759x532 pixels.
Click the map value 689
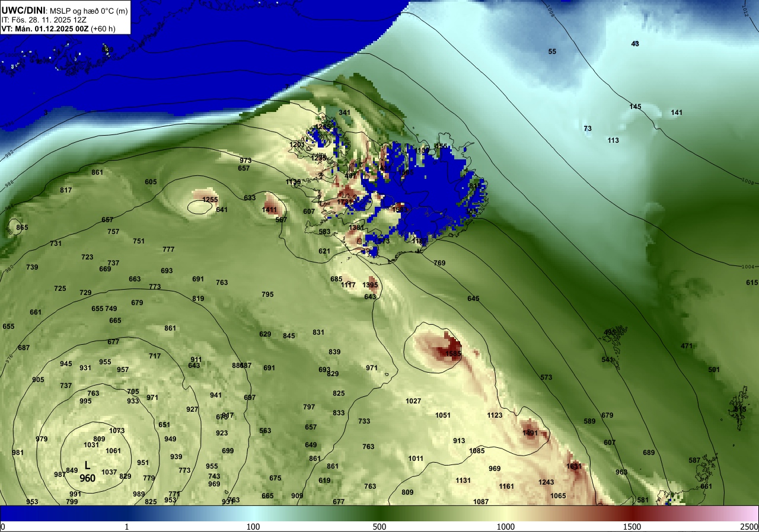[649, 453]
